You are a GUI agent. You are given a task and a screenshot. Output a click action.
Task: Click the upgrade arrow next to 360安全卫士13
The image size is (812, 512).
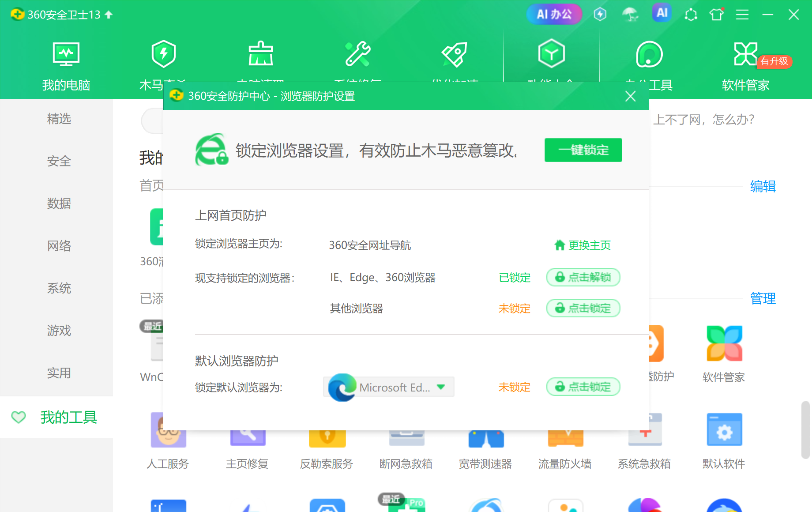(109, 15)
